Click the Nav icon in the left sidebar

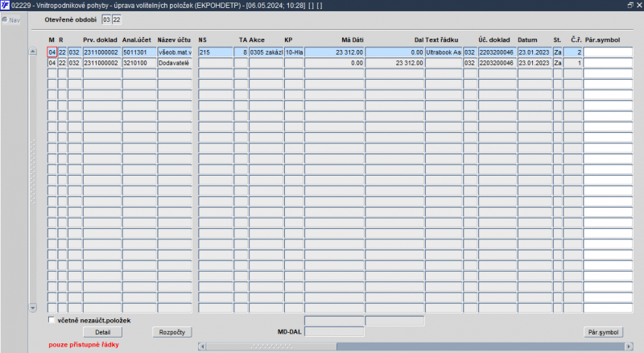click(x=5, y=20)
